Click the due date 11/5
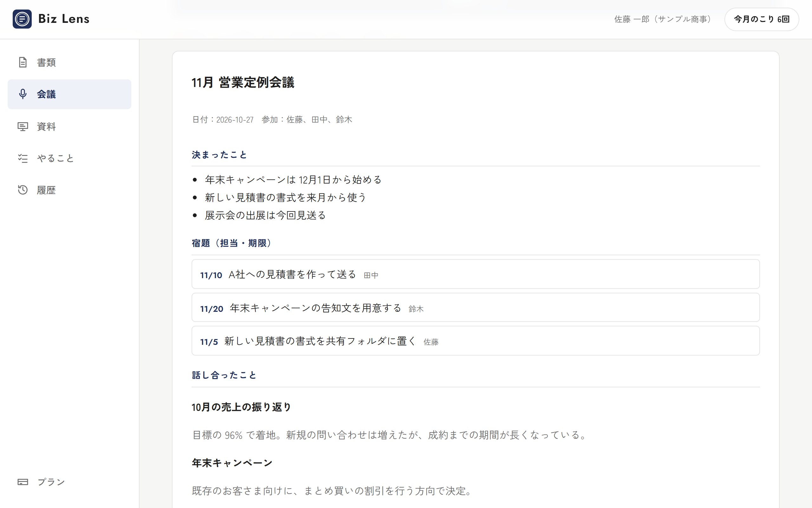This screenshot has width=812, height=508. (209, 342)
